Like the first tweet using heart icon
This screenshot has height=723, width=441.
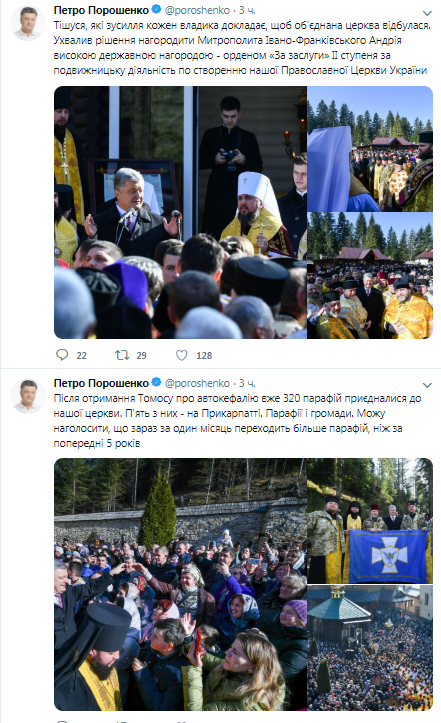[182, 355]
